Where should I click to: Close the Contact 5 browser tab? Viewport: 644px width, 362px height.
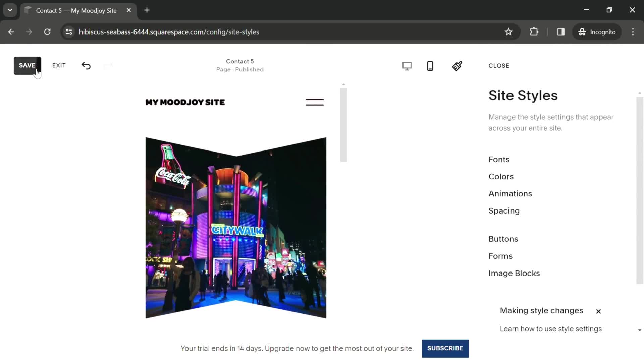click(x=129, y=10)
